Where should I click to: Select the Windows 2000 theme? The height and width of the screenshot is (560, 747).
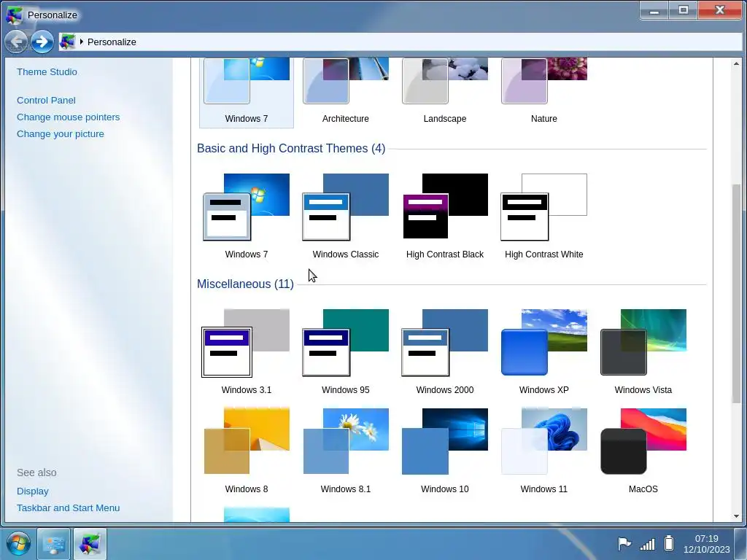(445, 343)
